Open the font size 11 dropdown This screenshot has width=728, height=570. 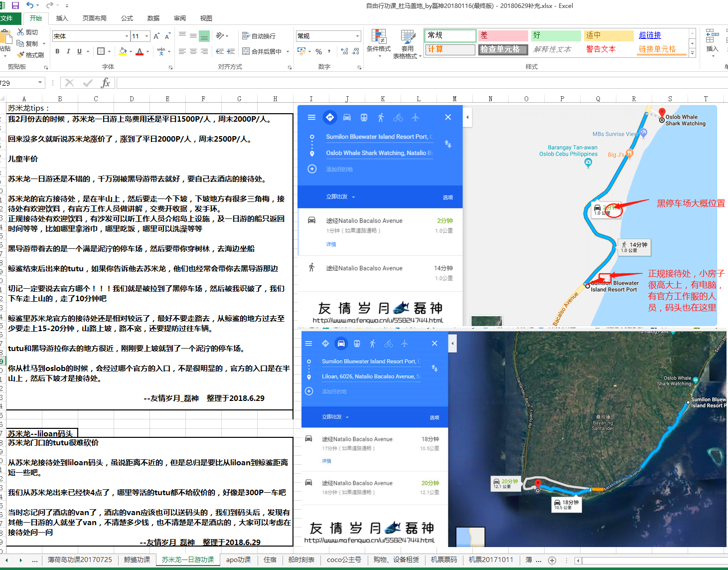147,36
